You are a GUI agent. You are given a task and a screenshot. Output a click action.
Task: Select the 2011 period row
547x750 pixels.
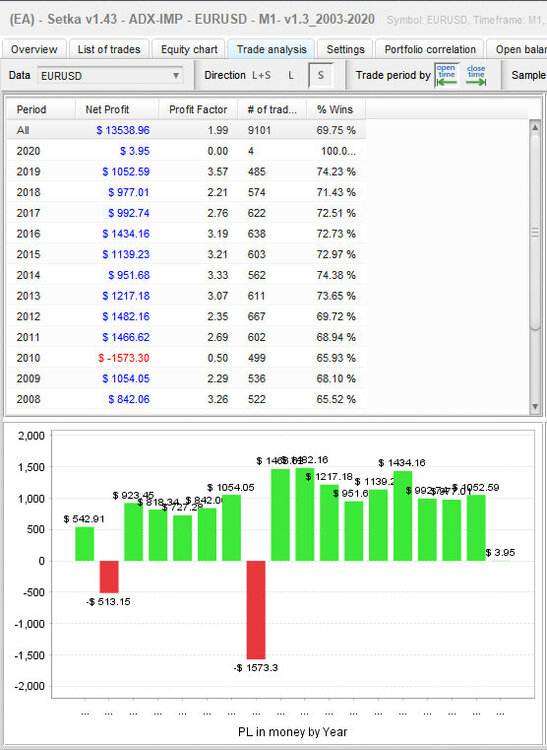[x=186, y=337]
